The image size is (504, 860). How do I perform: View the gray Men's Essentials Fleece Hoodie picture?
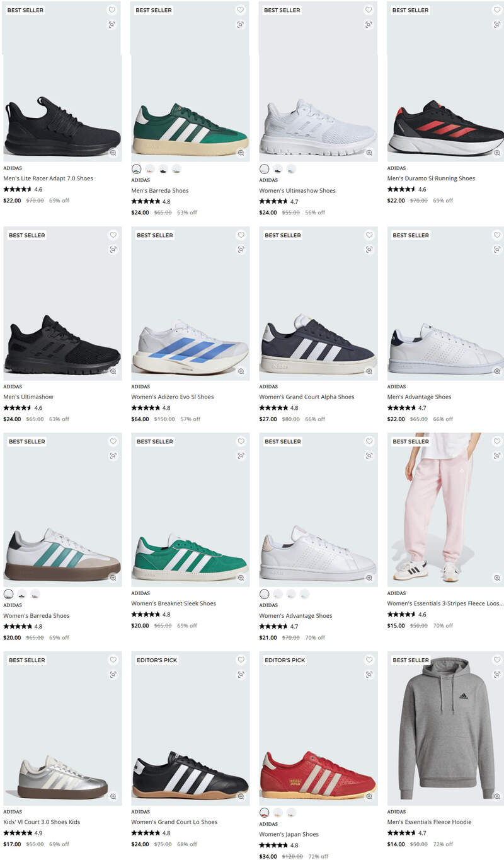coord(446,729)
